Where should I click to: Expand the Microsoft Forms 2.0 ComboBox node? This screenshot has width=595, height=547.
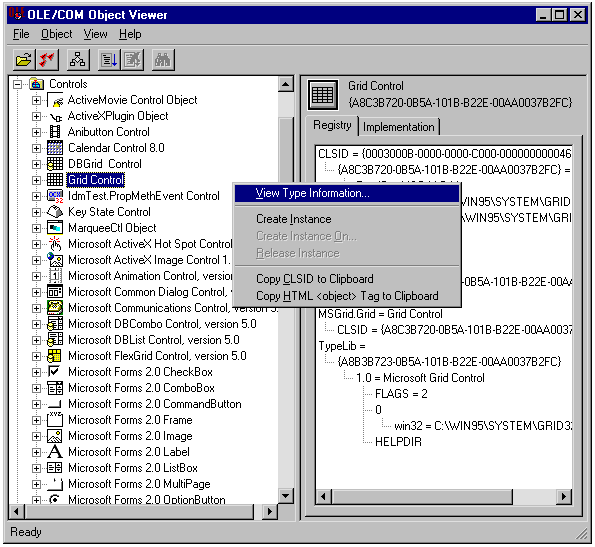[x=36, y=388]
